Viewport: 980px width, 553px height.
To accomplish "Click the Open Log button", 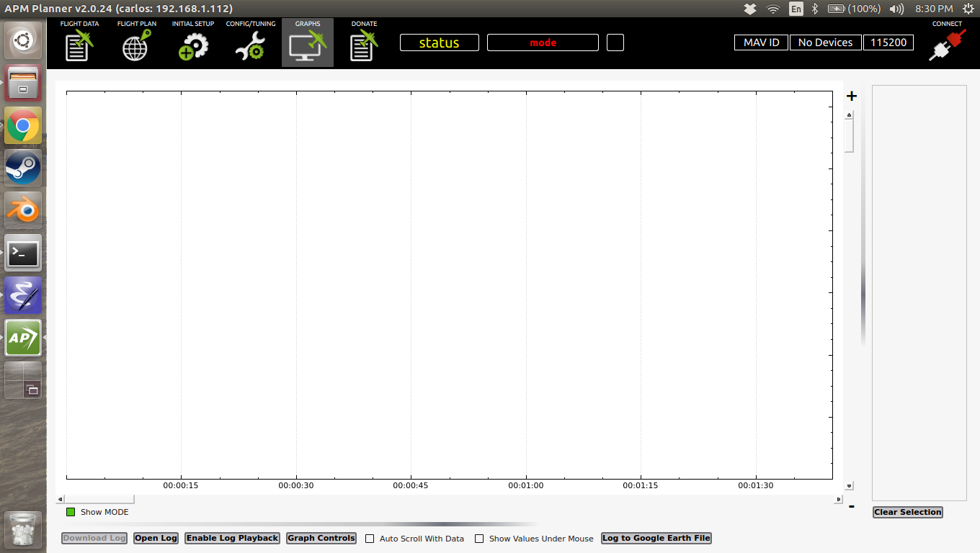I will [x=155, y=538].
